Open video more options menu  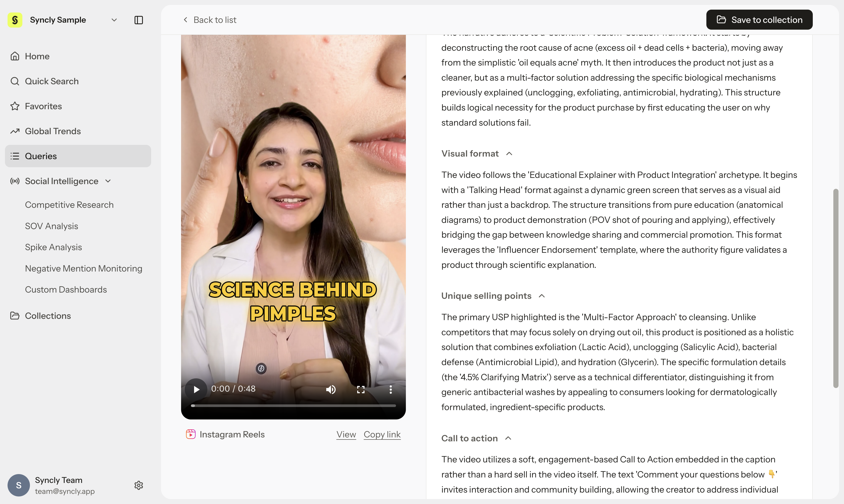tap(391, 390)
